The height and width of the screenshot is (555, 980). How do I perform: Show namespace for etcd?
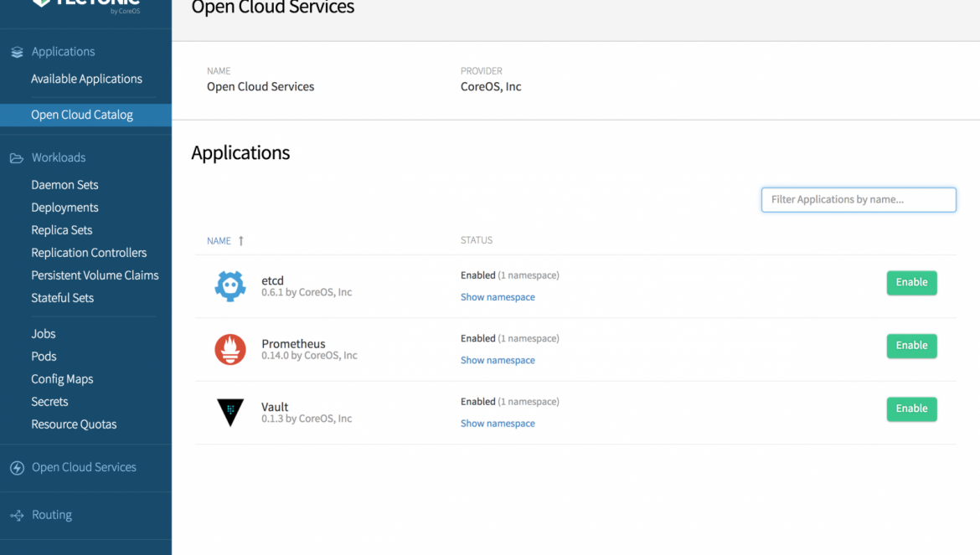coord(498,297)
